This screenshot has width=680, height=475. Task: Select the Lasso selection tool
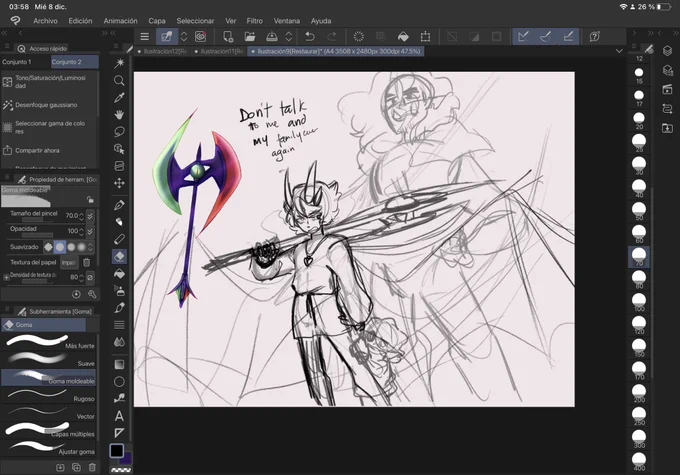119,131
